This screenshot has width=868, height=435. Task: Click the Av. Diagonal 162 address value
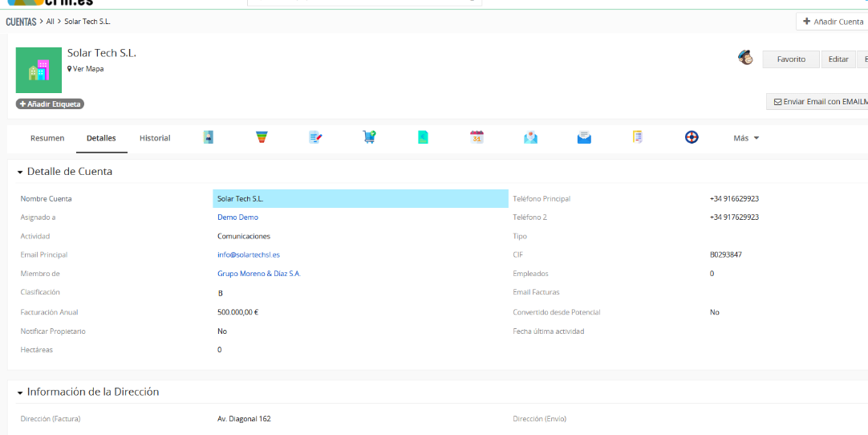click(x=244, y=419)
